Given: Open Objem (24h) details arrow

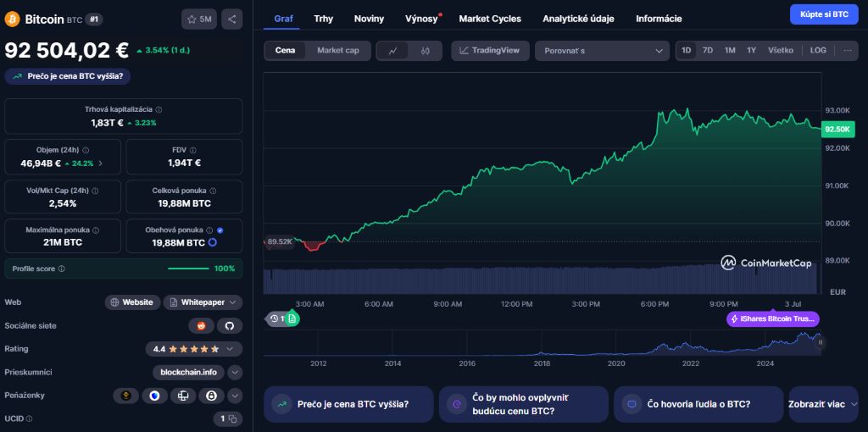Looking at the screenshot, I should pyautogui.click(x=100, y=163).
